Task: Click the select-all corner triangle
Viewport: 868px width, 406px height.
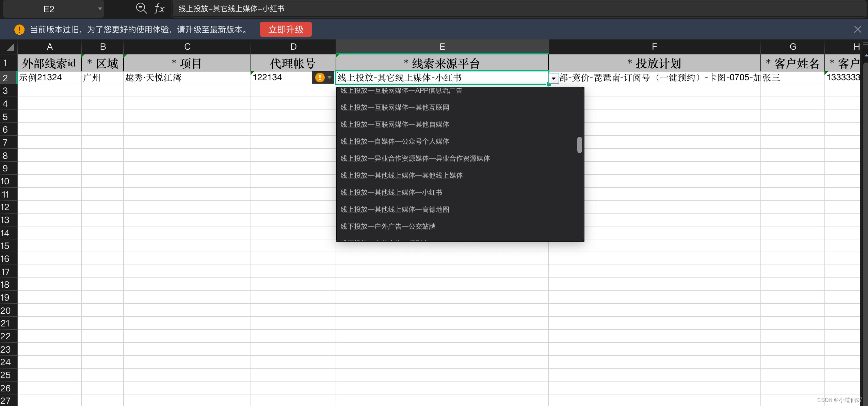Action: point(10,47)
